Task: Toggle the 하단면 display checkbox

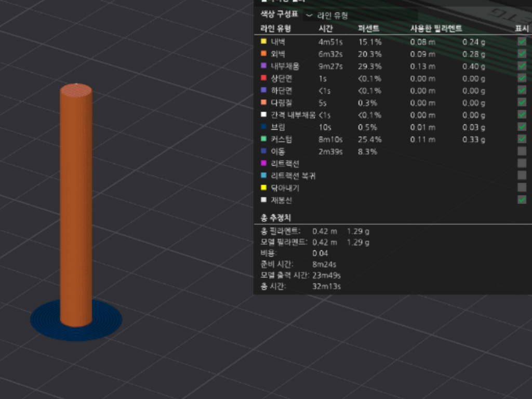Action: pos(522,90)
